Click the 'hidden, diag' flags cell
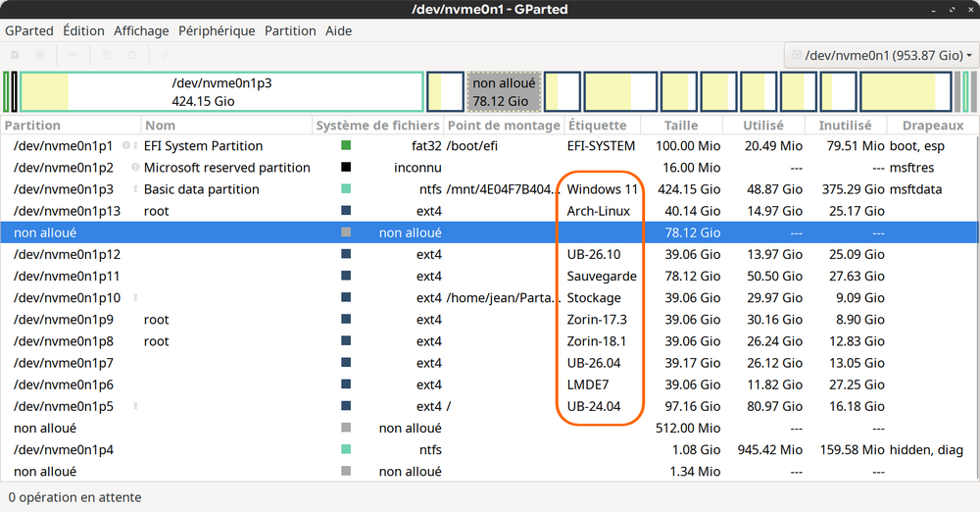The width and height of the screenshot is (980, 512). 926,449
